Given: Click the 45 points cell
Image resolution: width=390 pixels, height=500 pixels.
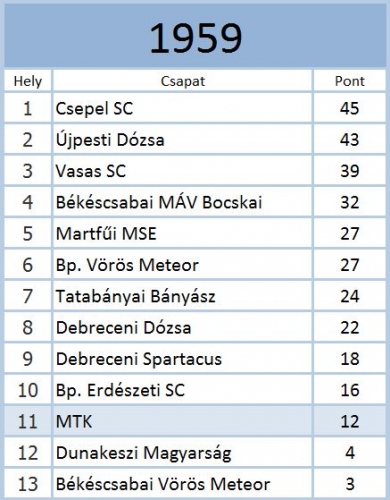Looking at the screenshot, I should (350, 108).
